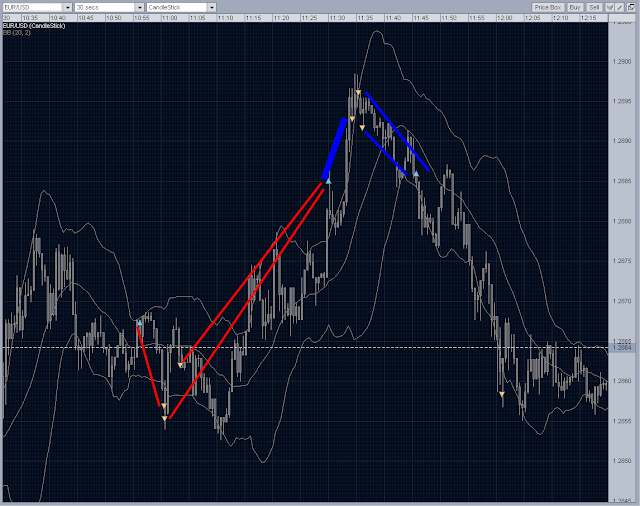The image size is (640, 506).
Task: Click the 10:35 time axis label
Action: pyautogui.click(x=30, y=18)
